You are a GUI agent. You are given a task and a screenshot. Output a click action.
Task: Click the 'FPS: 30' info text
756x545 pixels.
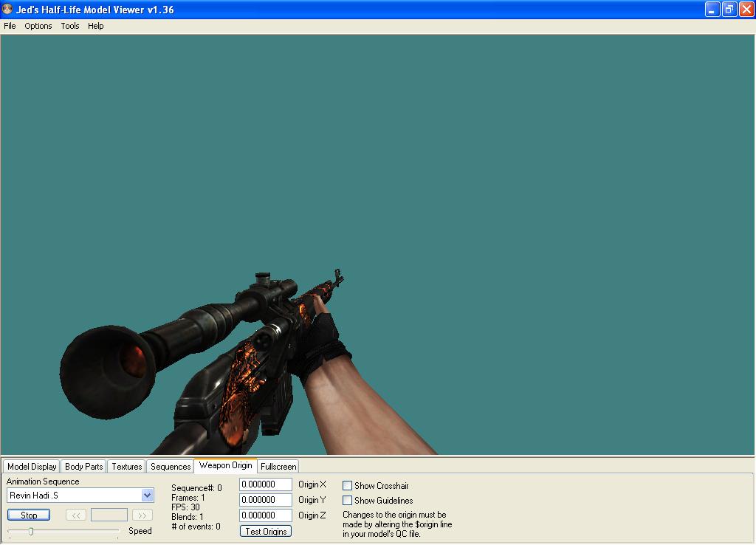pyautogui.click(x=185, y=507)
